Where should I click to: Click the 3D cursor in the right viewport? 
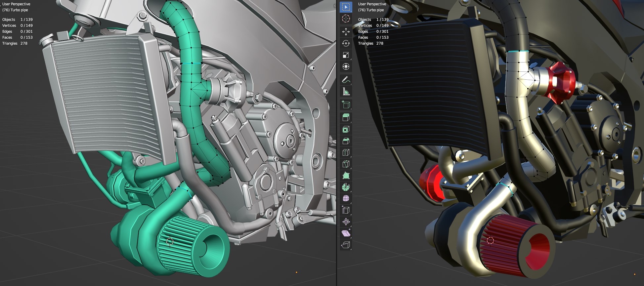pos(490,240)
